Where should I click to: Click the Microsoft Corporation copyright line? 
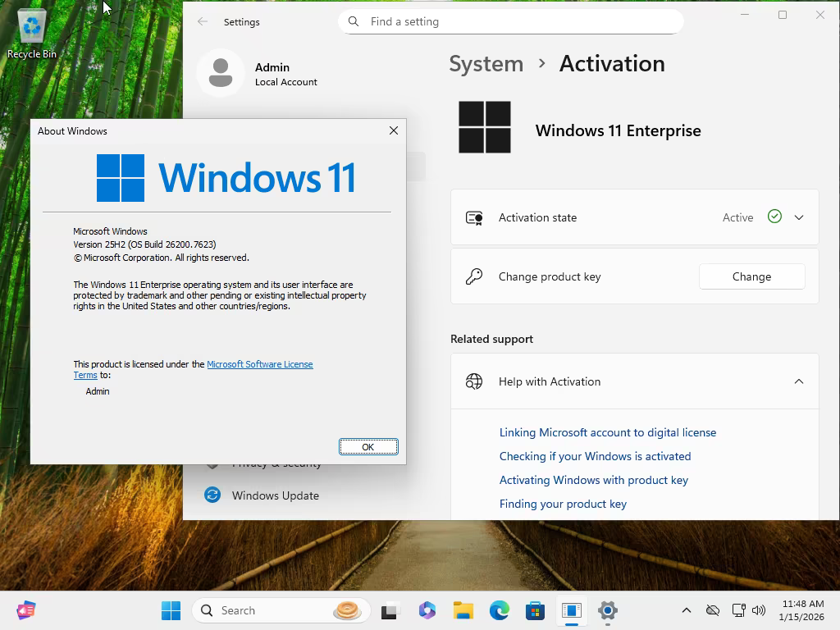pos(162,258)
